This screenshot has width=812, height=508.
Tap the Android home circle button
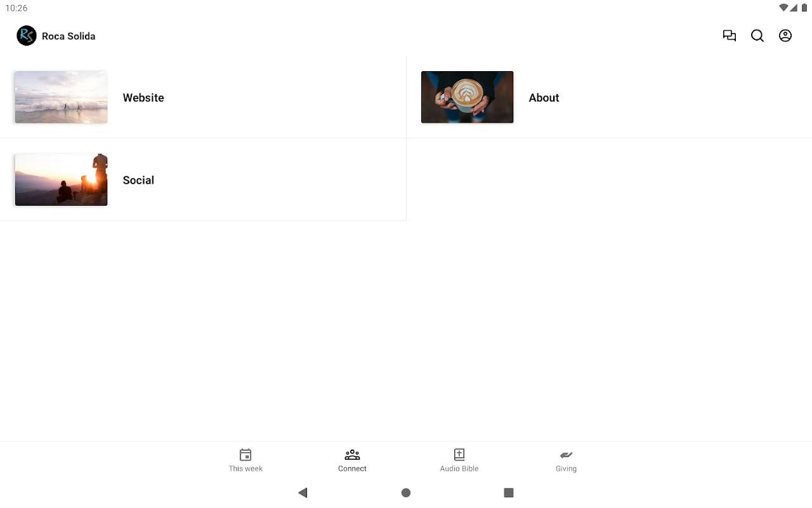406,493
